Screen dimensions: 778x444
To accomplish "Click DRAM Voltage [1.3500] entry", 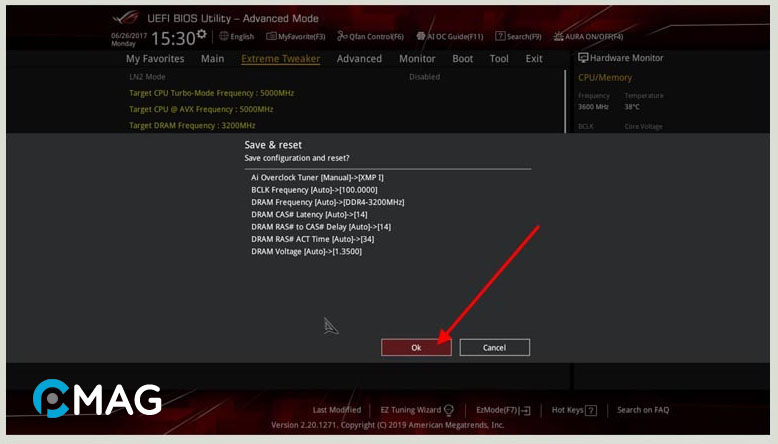I will click(x=306, y=252).
